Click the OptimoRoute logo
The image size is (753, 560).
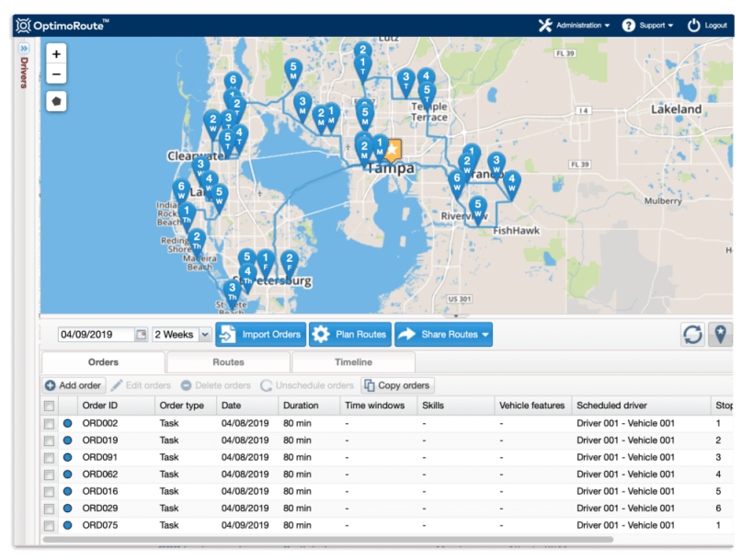pos(63,26)
